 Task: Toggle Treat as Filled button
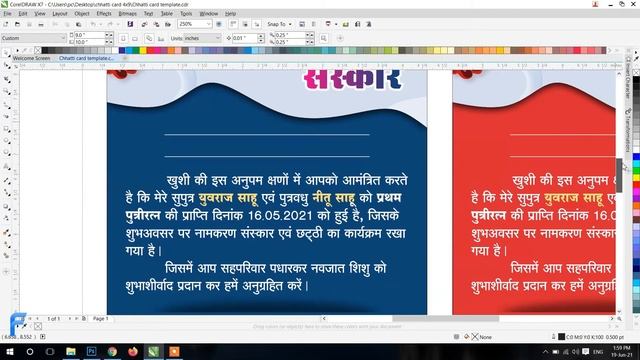324,38
